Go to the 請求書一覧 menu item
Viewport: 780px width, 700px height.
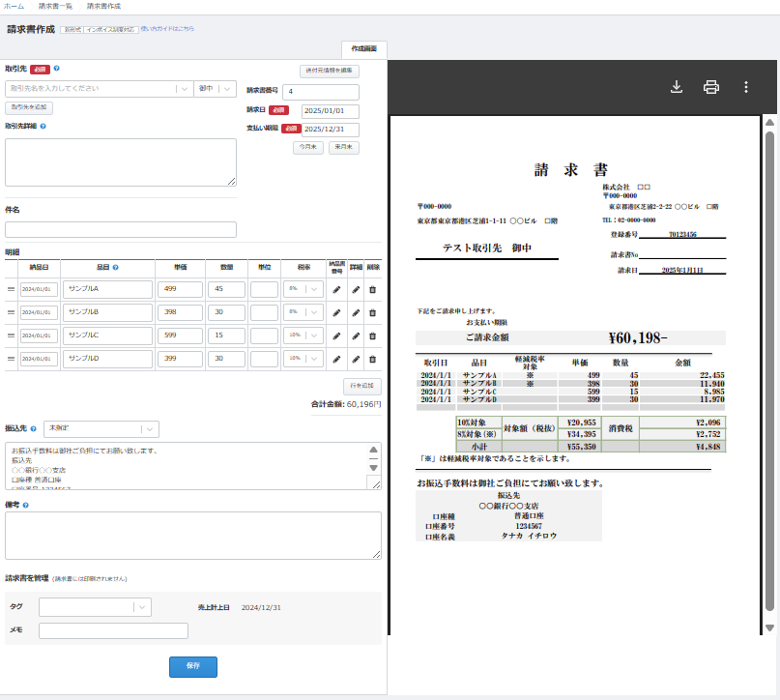pos(55,6)
